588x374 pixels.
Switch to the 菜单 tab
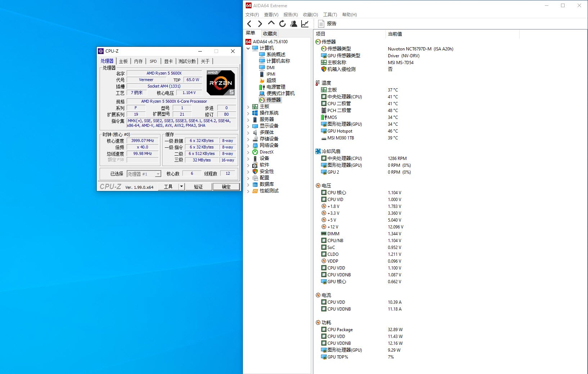tap(250, 33)
